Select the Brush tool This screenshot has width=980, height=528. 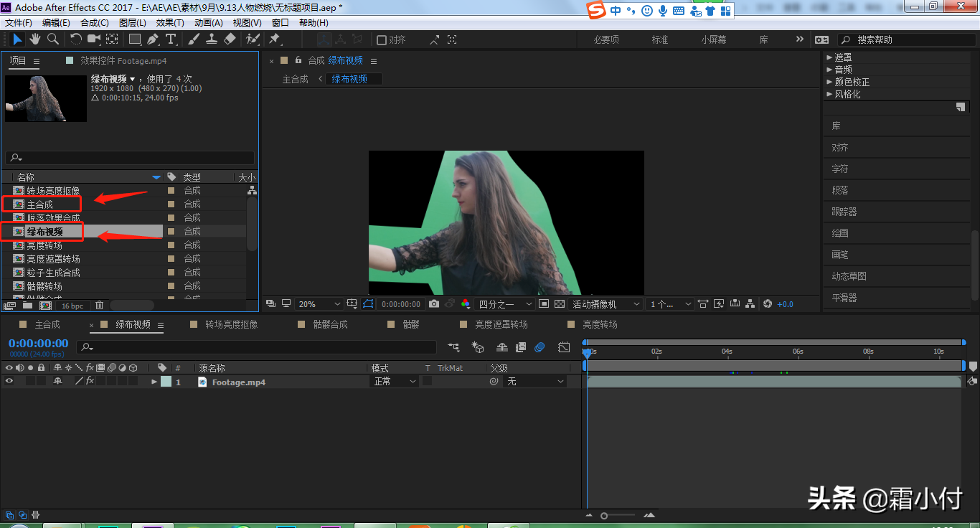coord(194,39)
